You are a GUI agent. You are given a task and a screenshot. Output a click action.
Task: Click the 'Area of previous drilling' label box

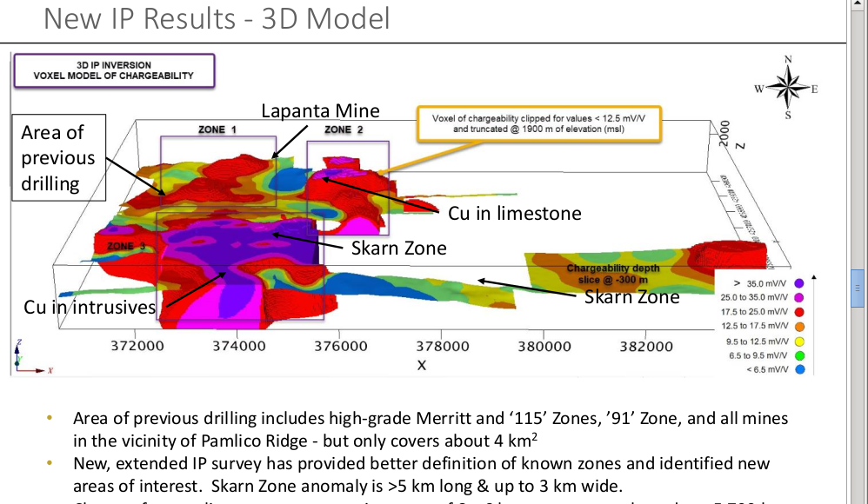(x=58, y=157)
